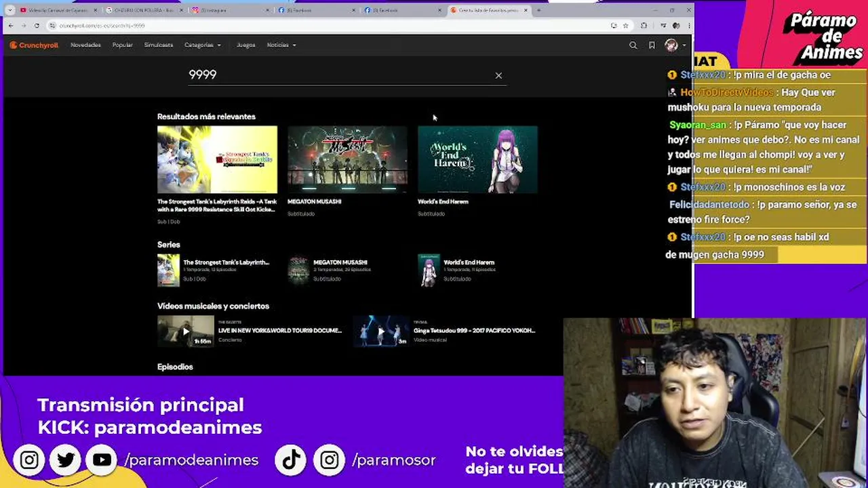
Task: Open the tab search dropdown arrow
Action: pyautogui.click(x=9, y=10)
